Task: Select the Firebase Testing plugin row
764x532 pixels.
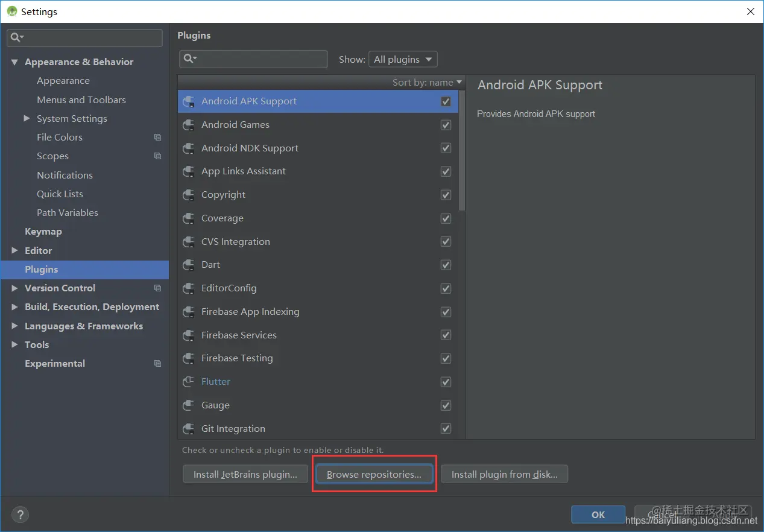Action: pos(318,358)
